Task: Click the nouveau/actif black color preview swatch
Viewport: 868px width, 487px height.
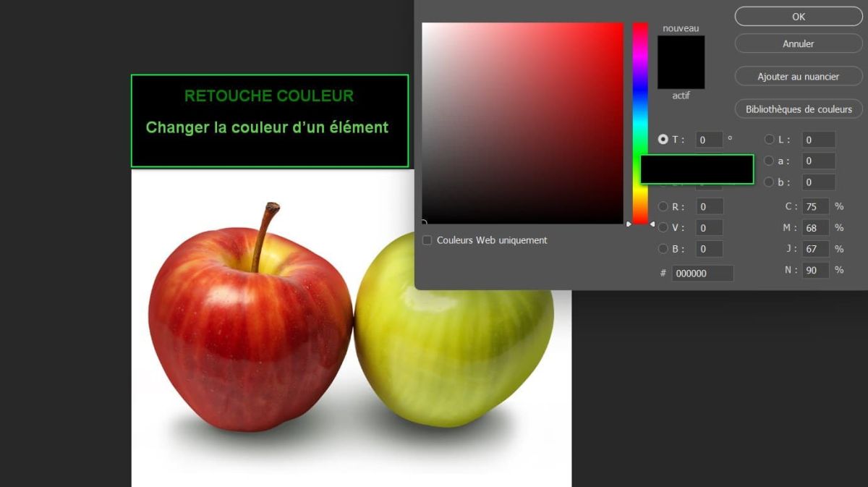Action: point(681,62)
